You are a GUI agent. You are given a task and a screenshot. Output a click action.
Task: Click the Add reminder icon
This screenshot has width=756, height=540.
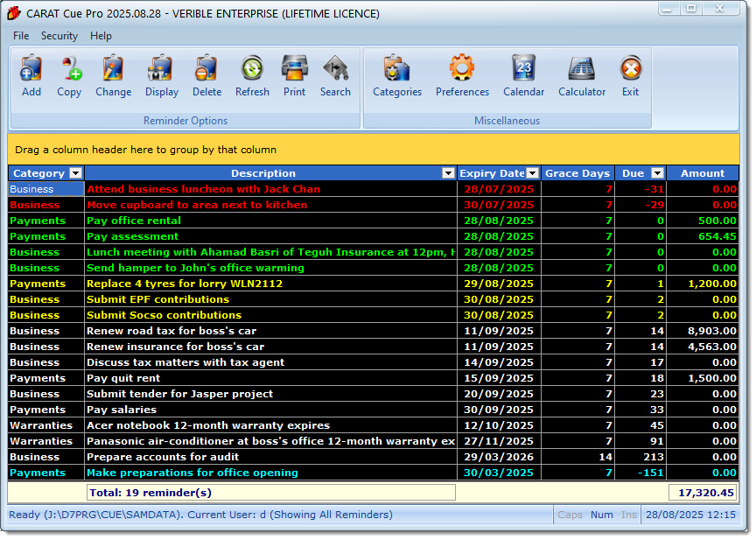pyautogui.click(x=31, y=68)
